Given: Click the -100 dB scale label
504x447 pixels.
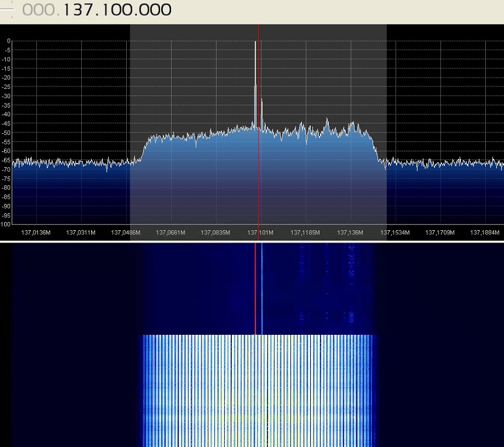Looking at the screenshot, I should click(5, 224).
